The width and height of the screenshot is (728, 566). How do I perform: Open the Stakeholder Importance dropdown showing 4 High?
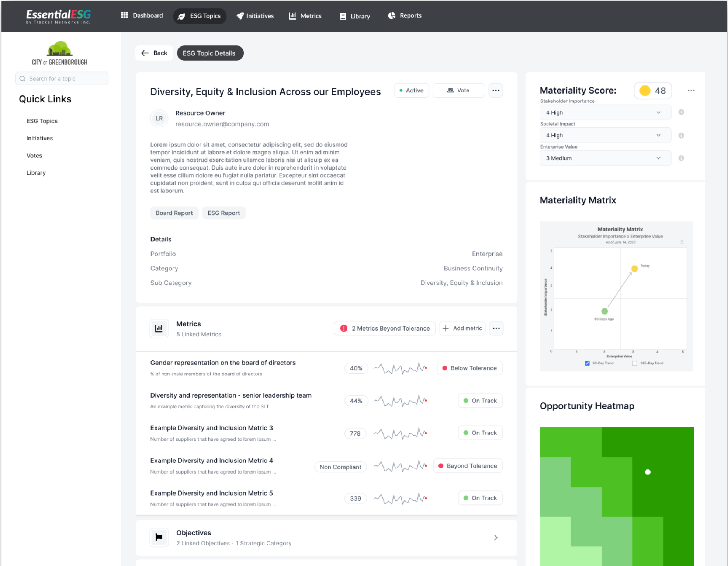(x=605, y=112)
